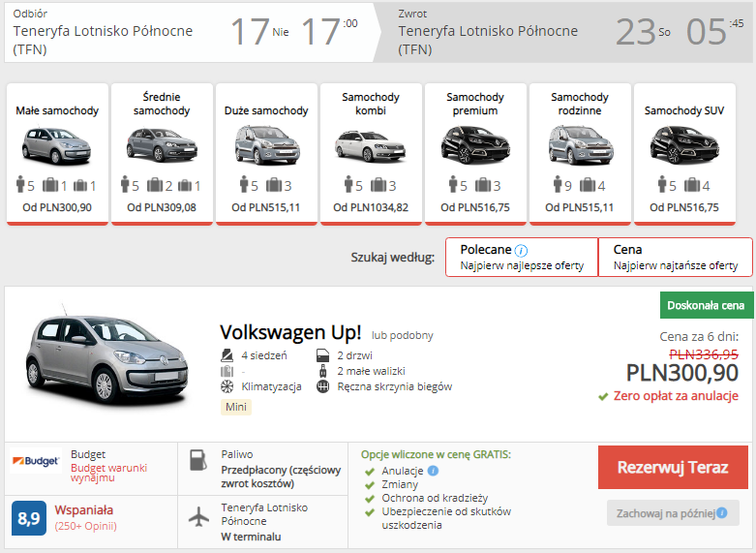The height and width of the screenshot is (553, 756).
Task: Click the fuel pump Paliwo icon
Action: tap(198, 460)
